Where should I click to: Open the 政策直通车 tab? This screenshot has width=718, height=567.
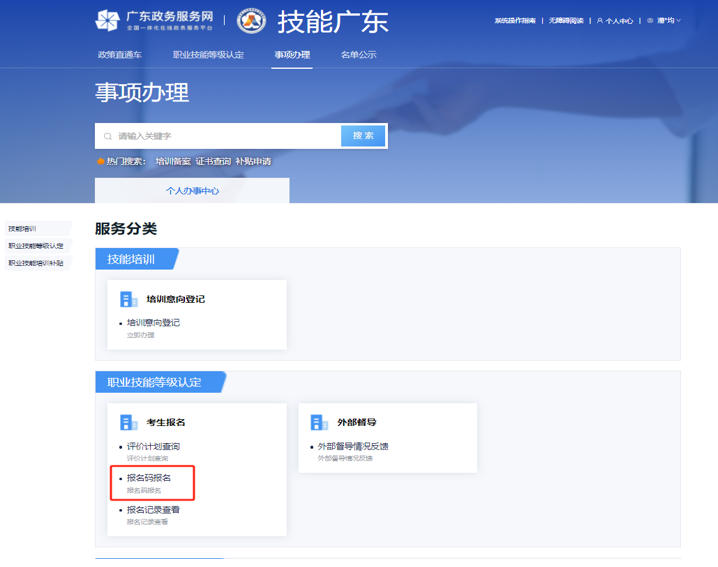pos(118,54)
